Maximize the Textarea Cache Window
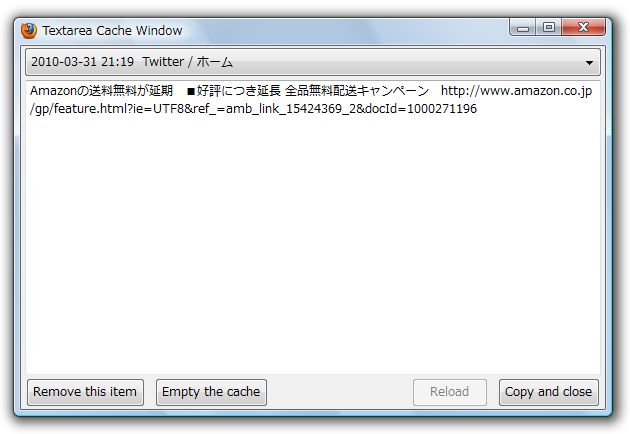 [549, 27]
